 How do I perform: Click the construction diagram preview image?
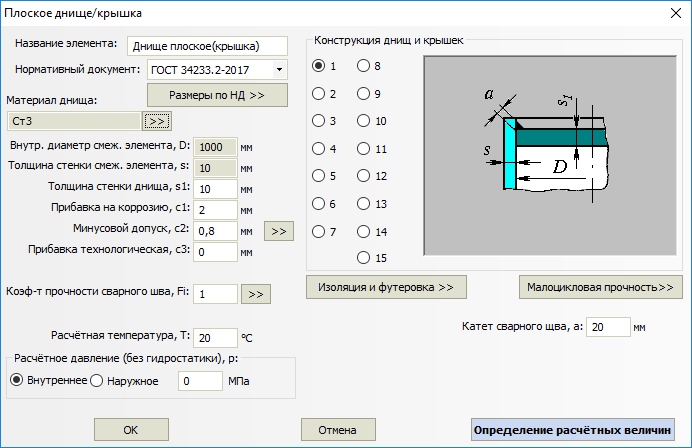point(550,155)
